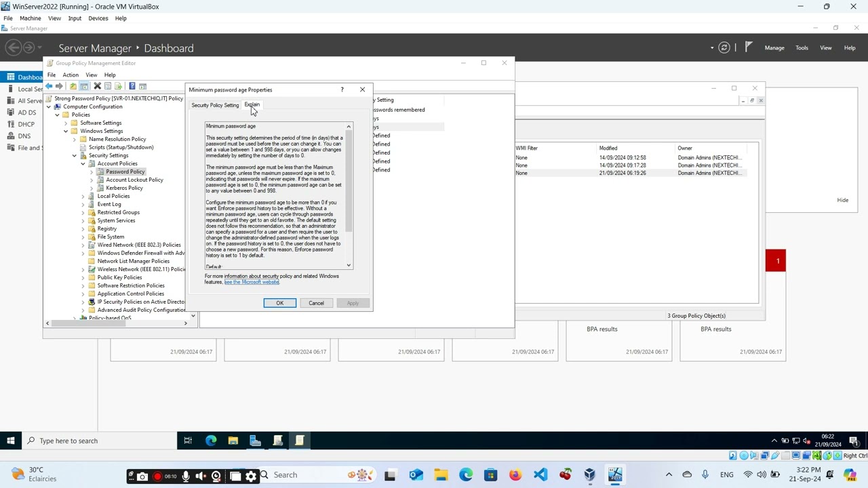Toggle the microphone in the recorder bar

click(x=185, y=476)
